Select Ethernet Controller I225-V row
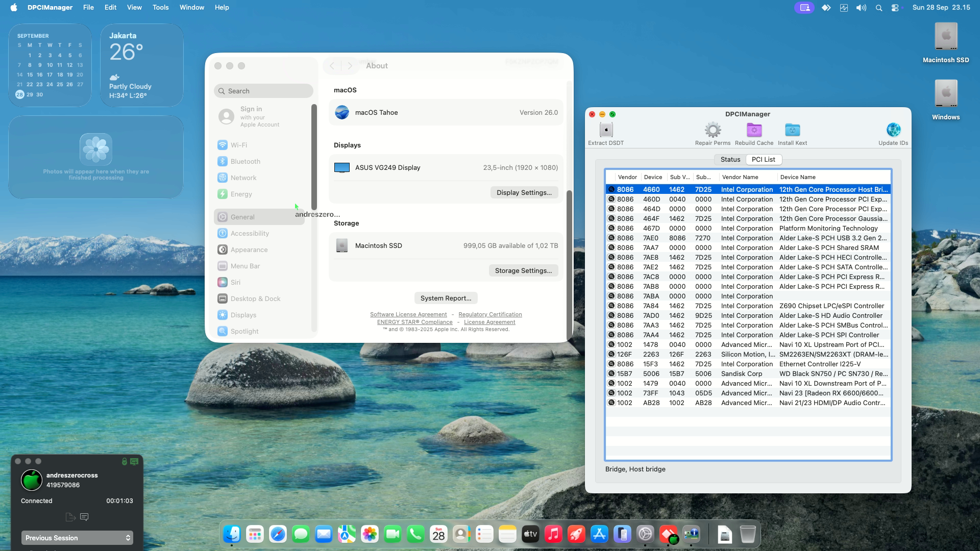The image size is (980, 551). [748, 364]
